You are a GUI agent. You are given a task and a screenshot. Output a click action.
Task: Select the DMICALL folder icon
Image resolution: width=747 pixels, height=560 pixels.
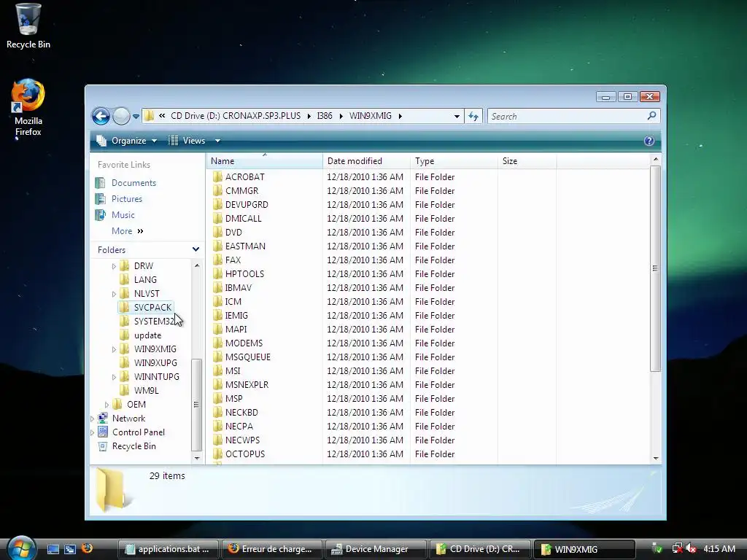[217, 218]
